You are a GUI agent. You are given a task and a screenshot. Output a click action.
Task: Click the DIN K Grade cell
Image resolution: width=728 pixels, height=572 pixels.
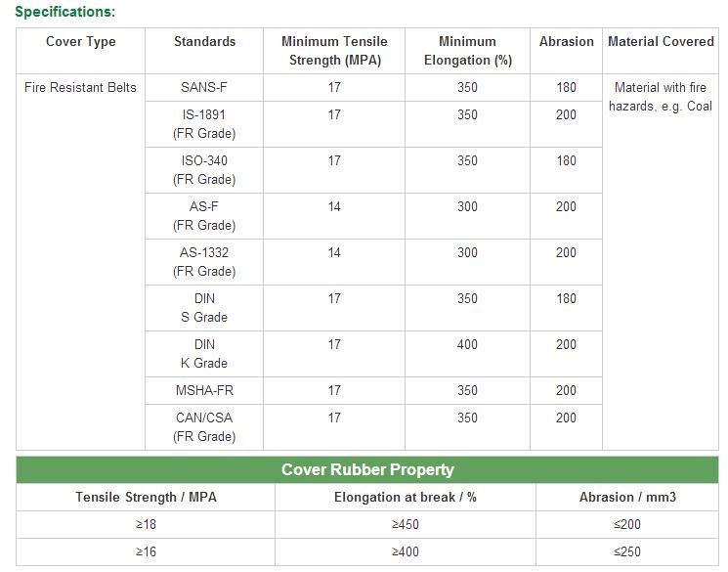click(x=204, y=353)
